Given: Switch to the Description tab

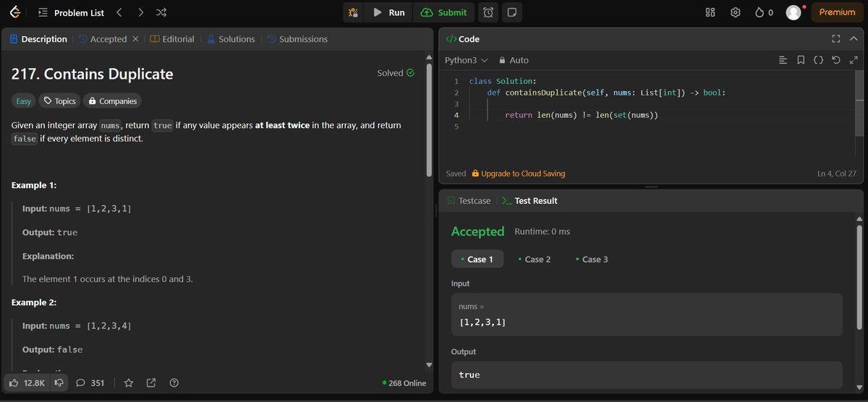Looking at the screenshot, I should [x=38, y=39].
